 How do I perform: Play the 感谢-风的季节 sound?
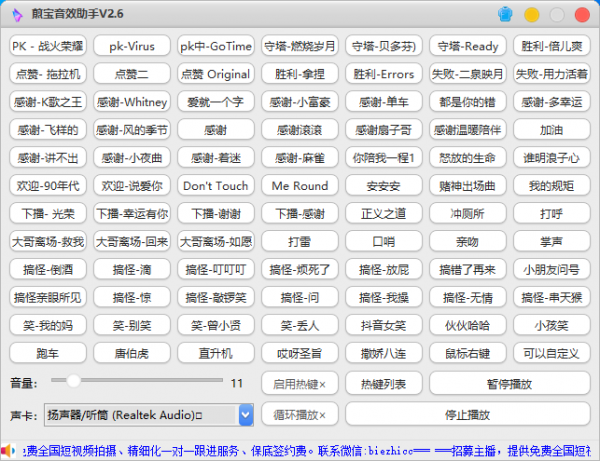132,130
